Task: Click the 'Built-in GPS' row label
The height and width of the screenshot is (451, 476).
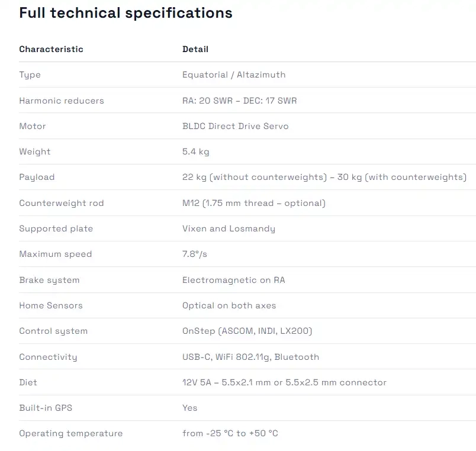Action: pyautogui.click(x=46, y=408)
